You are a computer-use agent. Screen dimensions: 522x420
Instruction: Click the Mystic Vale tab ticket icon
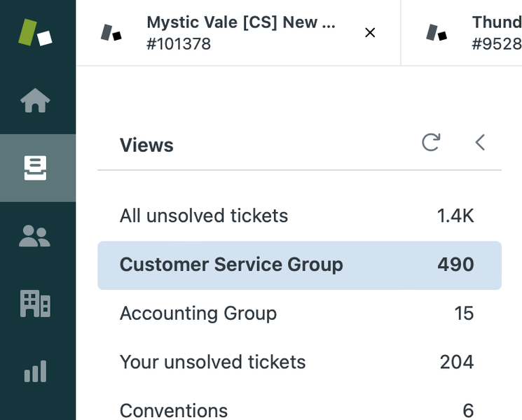[x=111, y=33]
